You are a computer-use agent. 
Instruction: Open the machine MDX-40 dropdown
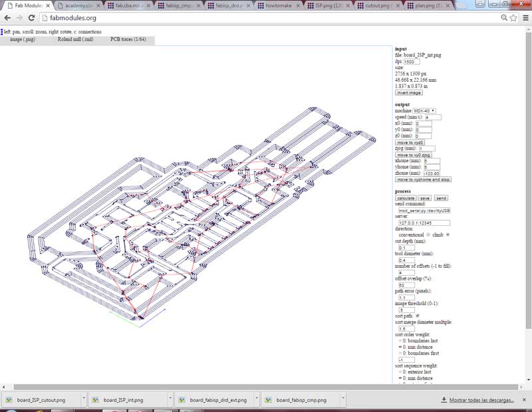tap(424, 111)
